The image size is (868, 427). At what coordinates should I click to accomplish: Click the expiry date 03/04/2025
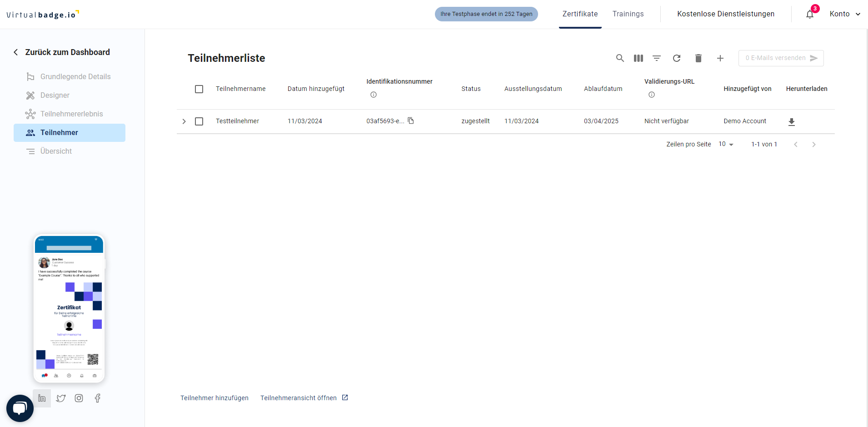tap(601, 121)
